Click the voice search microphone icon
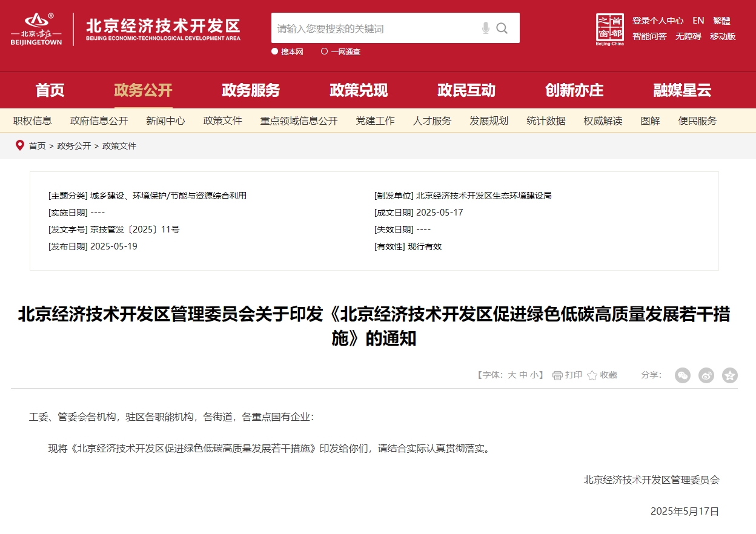 pyautogui.click(x=485, y=28)
